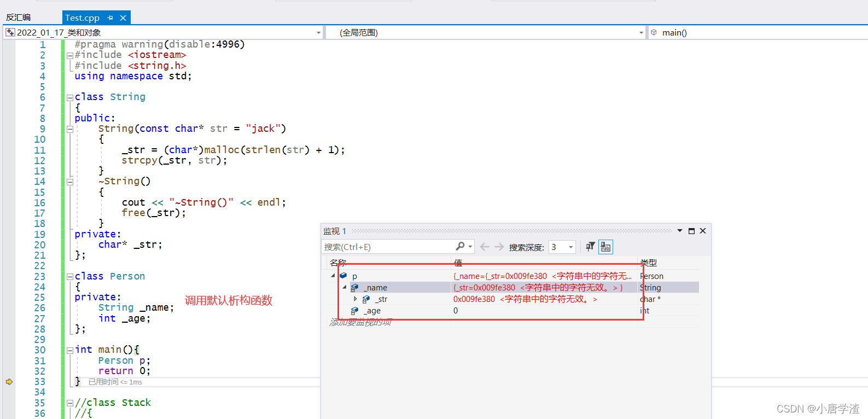Collapse the String constructor at line 9
The width and height of the screenshot is (868, 419).
pyautogui.click(x=70, y=129)
